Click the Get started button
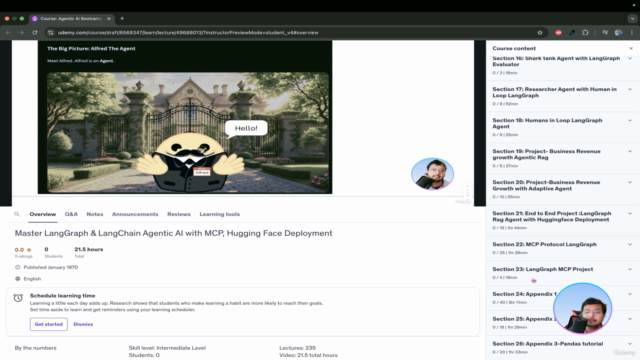640x360 pixels. pos(49,324)
